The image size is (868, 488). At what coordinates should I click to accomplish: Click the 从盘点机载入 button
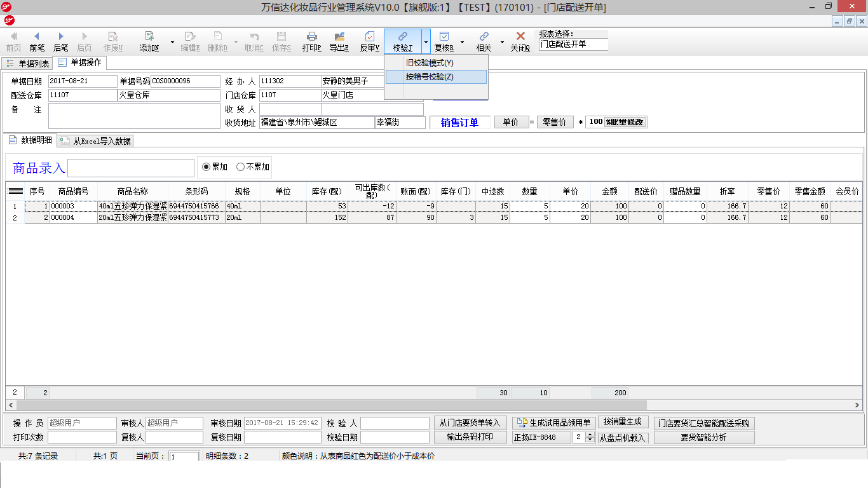click(x=623, y=438)
